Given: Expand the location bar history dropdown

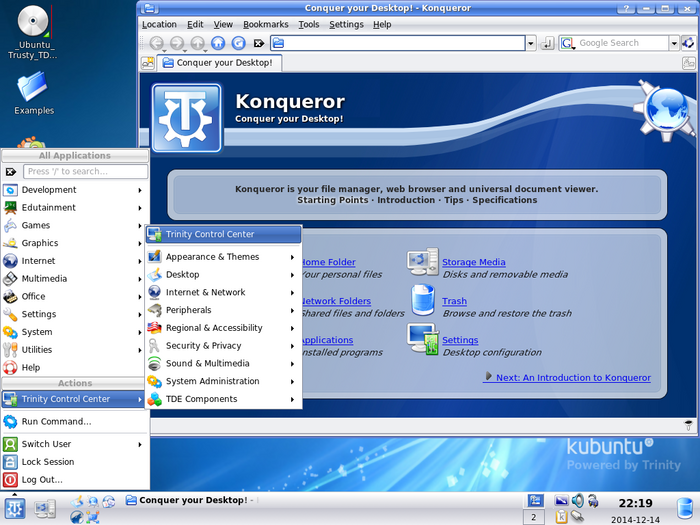Looking at the screenshot, I should pos(530,43).
